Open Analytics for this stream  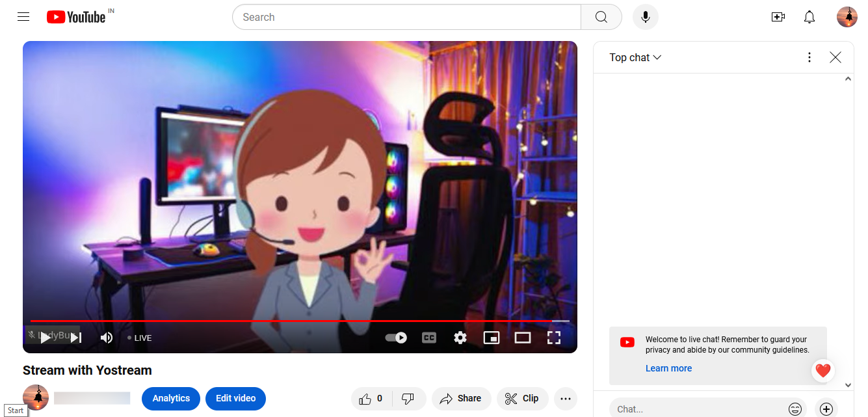click(170, 398)
